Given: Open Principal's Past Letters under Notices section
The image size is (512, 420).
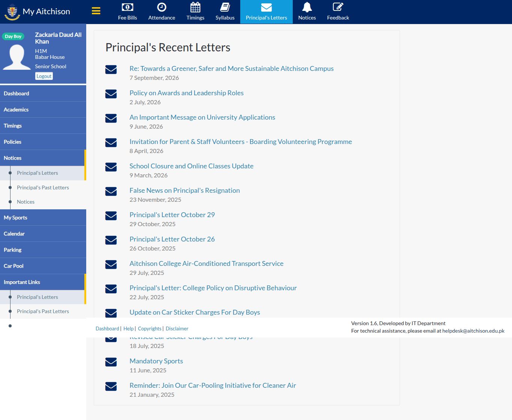Looking at the screenshot, I should pos(43,187).
